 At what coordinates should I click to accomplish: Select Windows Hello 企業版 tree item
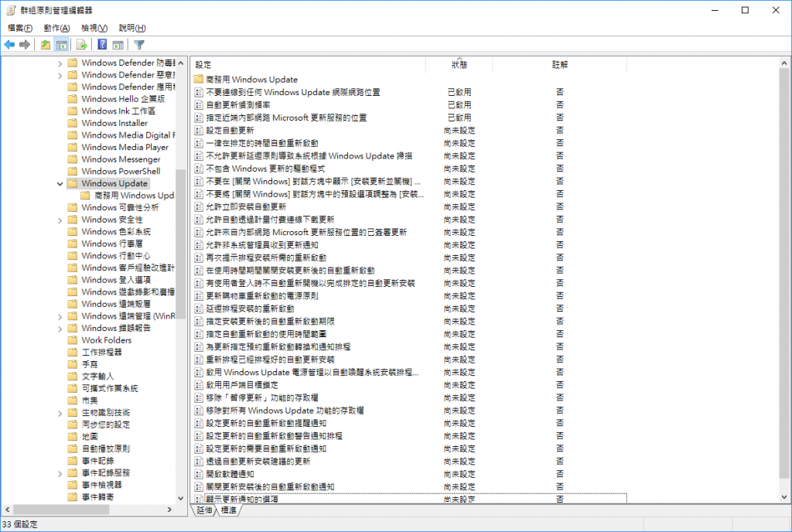click(x=123, y=99)
